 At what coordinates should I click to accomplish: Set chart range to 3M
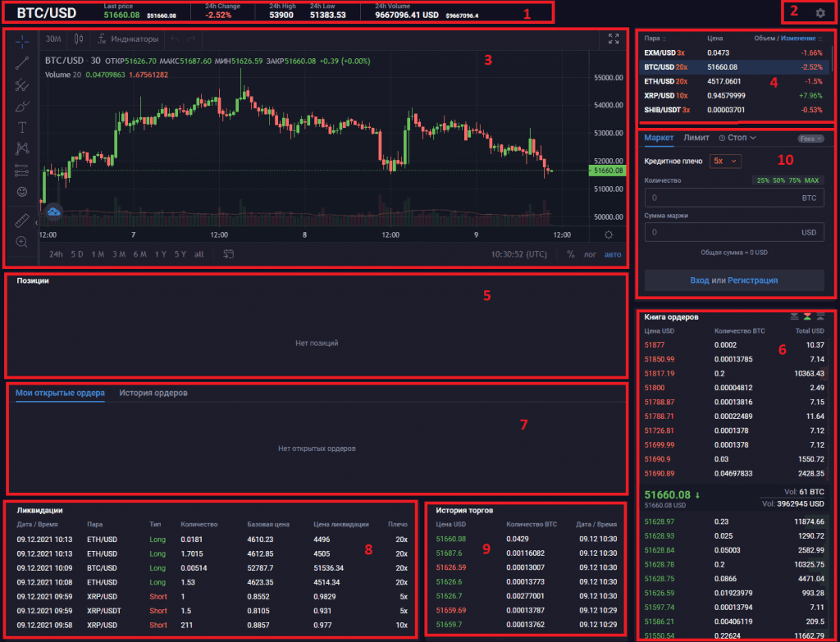coord(118,254)
